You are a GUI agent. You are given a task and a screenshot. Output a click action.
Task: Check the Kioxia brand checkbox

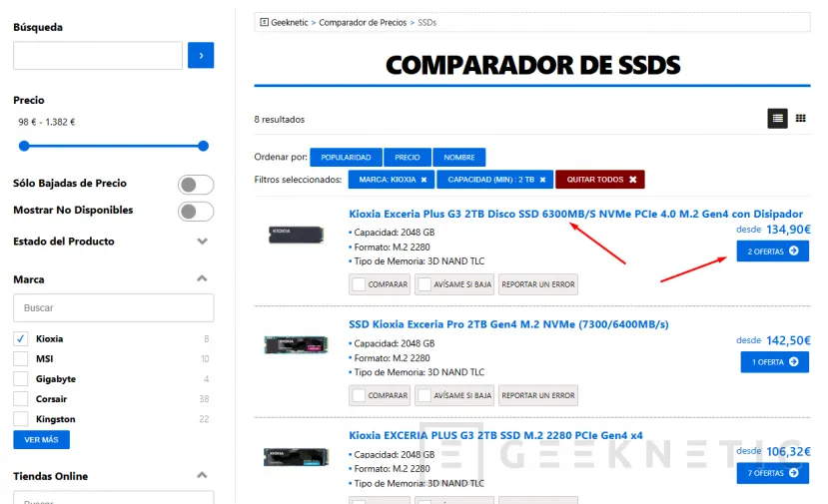click(x=21, y=338)
